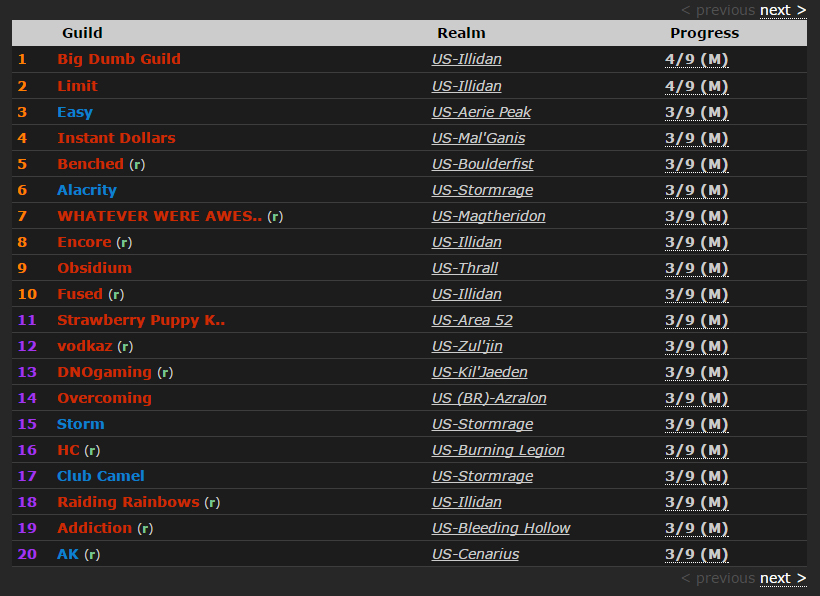The width and height of the screenshot is (820, 596).
Task: Click rank number 20 in the table
Action: (x=27, y=554)
